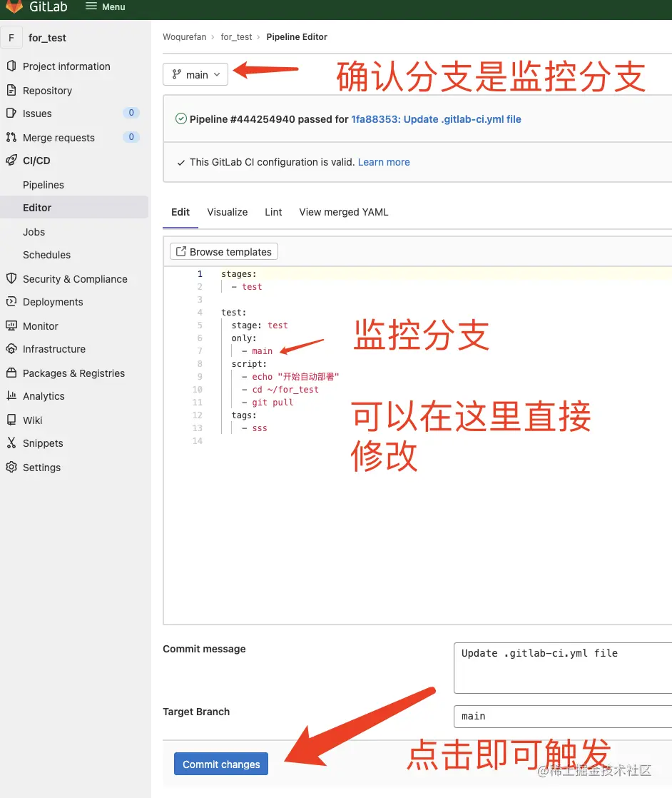Click the for_test project name in sidebar

pyautogui.click(x=47, y=38)
